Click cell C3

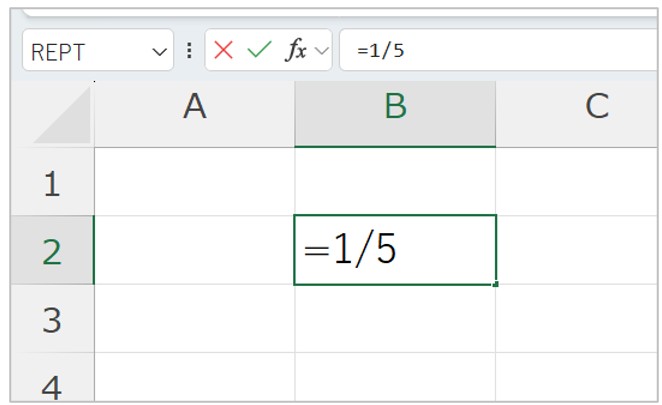pyautogui.click(x=577, y=318)
